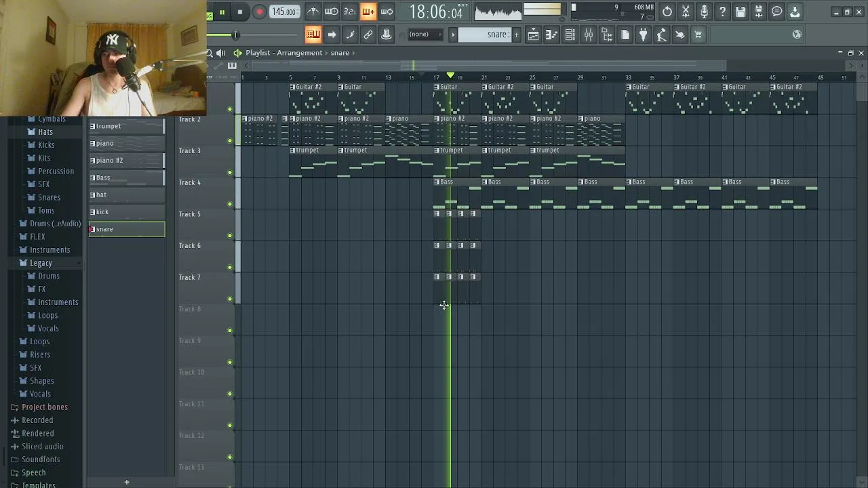Mute Track 5 with its green dot

tap(230, 236)
